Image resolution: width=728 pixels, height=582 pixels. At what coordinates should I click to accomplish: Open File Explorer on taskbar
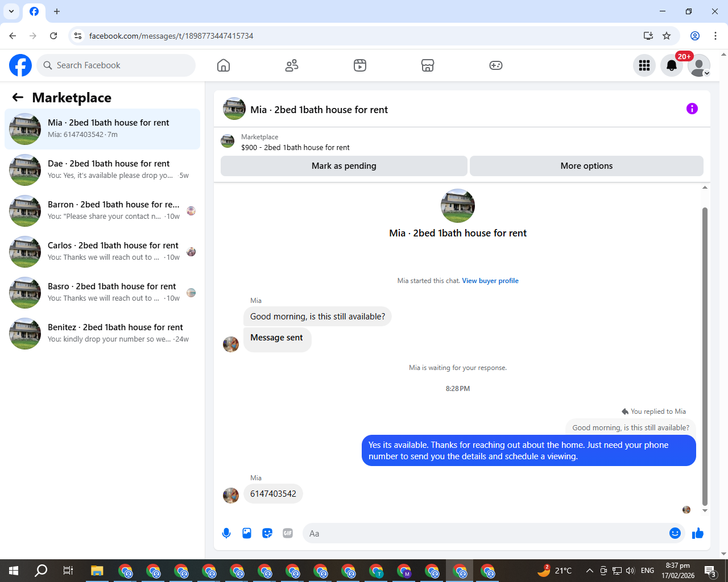[97, 571]
